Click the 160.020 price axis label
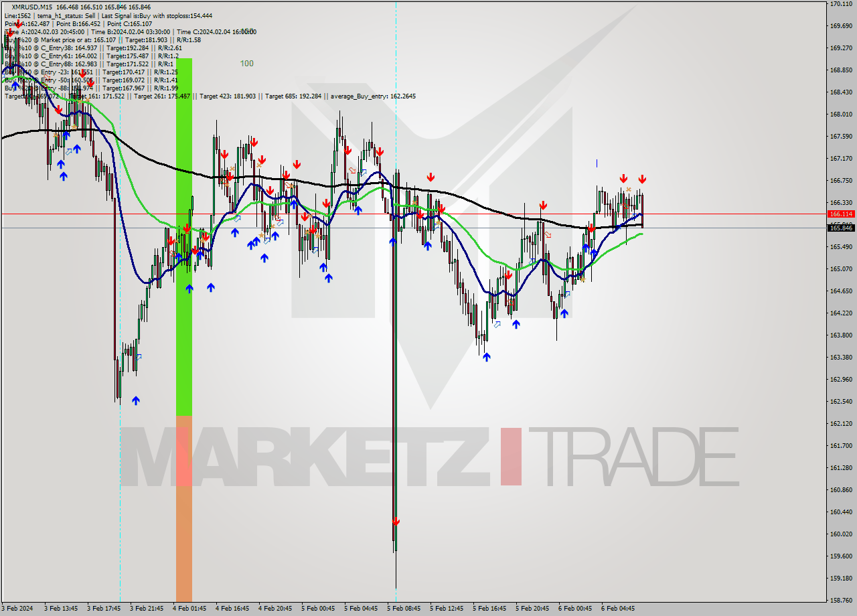This screenshot has width=857, height=616. tap(840, 534)
